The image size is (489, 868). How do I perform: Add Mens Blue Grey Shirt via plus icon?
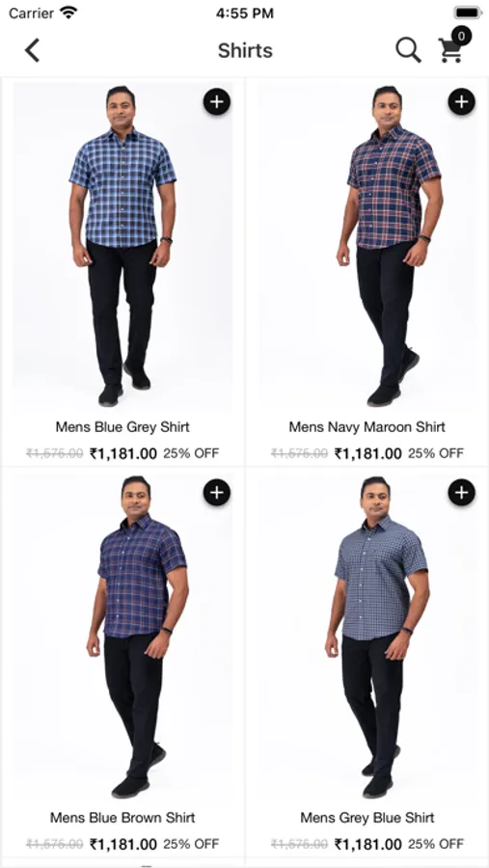pyautogui.click(x=217, y=102)
